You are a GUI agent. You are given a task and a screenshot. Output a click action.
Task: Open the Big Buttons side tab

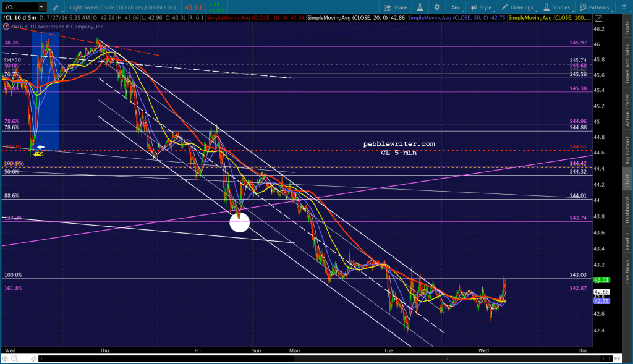(x=627, y=150)
